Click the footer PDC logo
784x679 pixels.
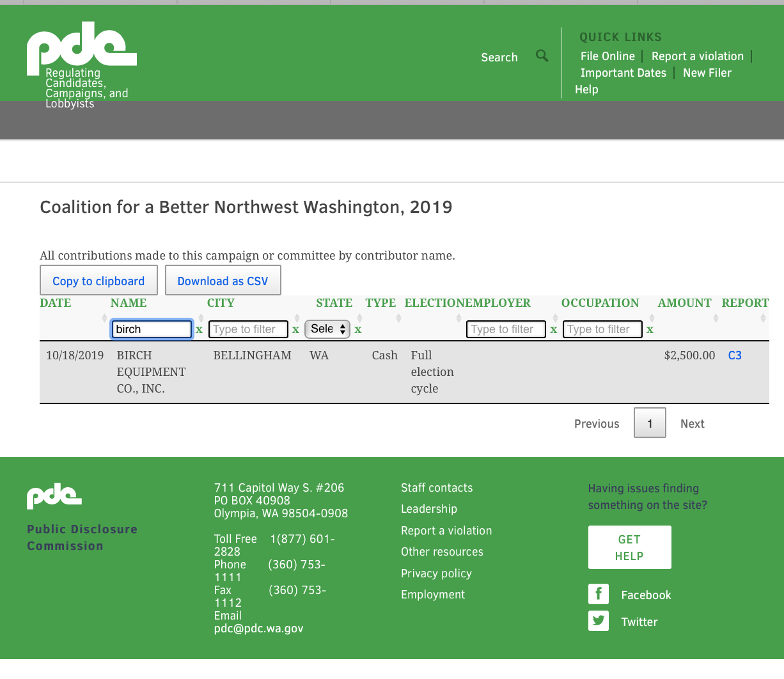coord(54,496)
